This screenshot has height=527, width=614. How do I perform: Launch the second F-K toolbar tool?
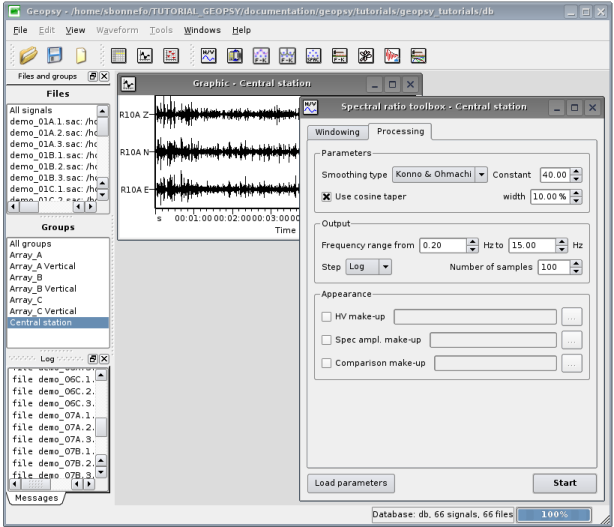coord(287,56)
